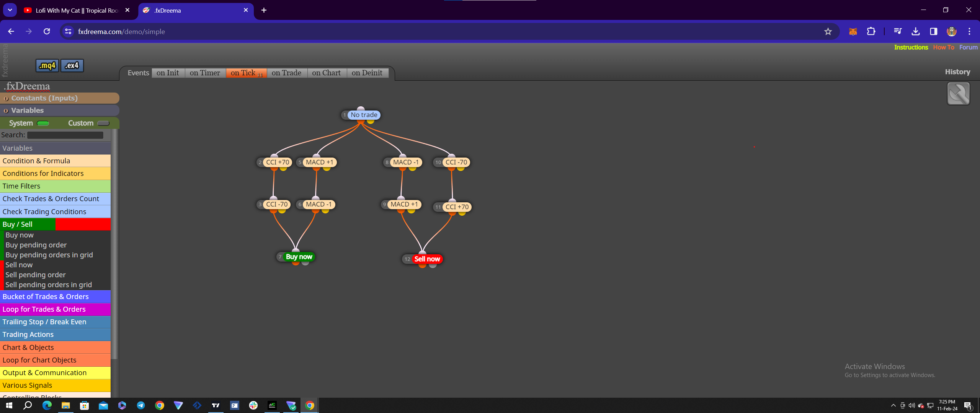Open Chrome three-dot menu

[969, 31]
